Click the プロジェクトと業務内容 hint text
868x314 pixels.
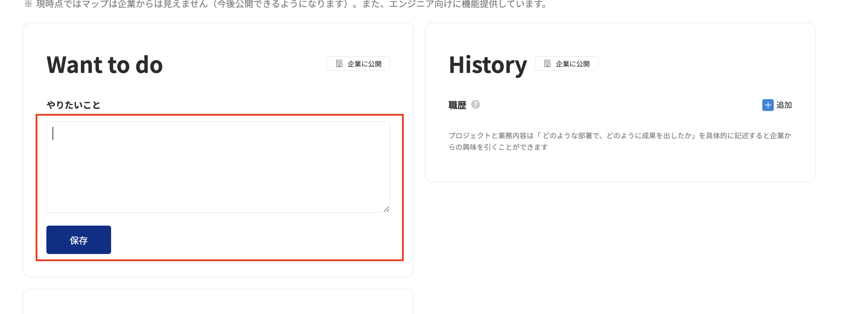pyautogui.click(x=620, y=141)
